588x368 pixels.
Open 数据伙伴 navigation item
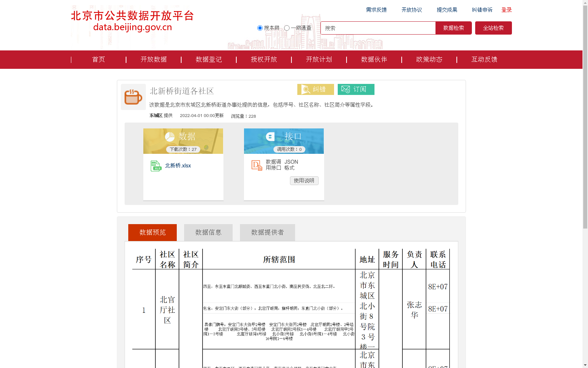click(x=374, y=60)
